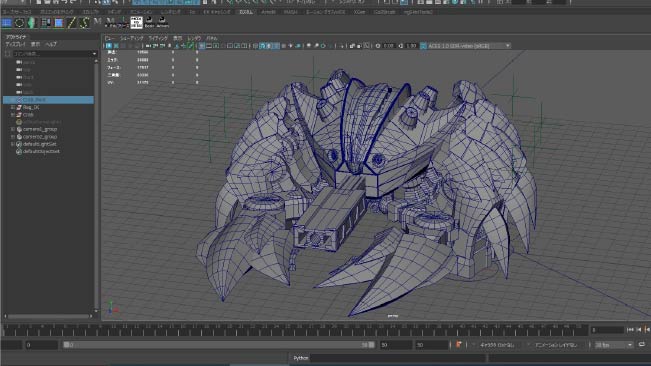This screenshot has width=651, height=366.
Task: Open the レンダラ (Renderer) panel menu
Action: tap(194, 38)
